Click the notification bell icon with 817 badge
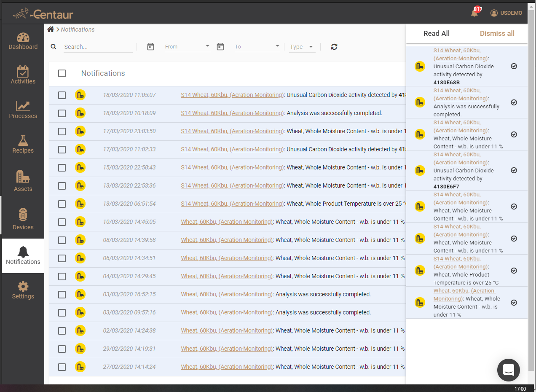Image resolution: width=536 pixels, height=392 pixels. click(x=474, y=13)
